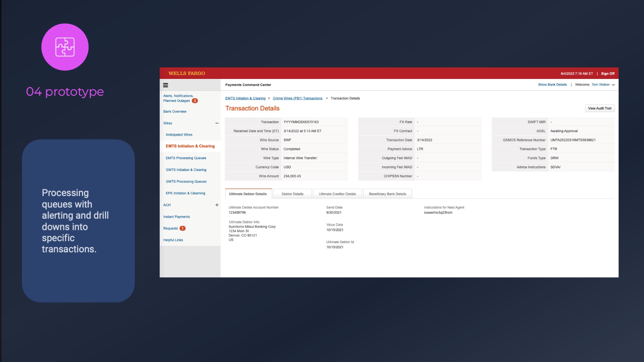The image size is (644, 362).
Task: Open the Beneficiary Bank Details tab
Action: click(x=387, y=194)
